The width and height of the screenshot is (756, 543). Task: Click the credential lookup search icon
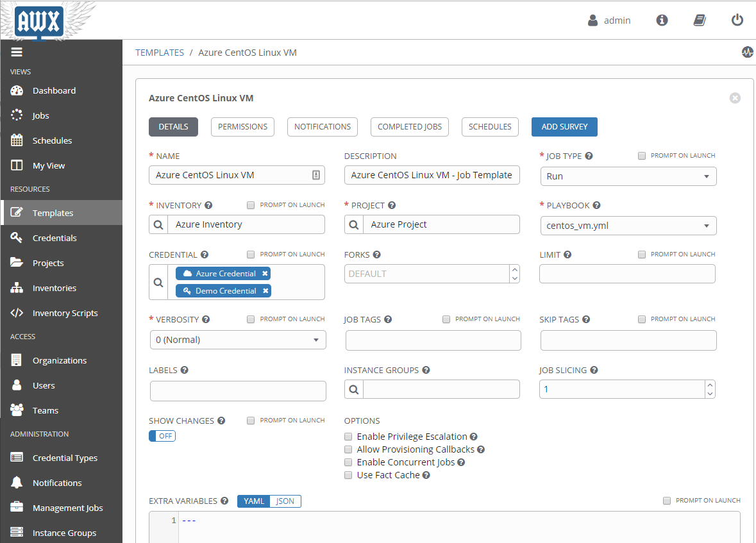click(158, 282)
